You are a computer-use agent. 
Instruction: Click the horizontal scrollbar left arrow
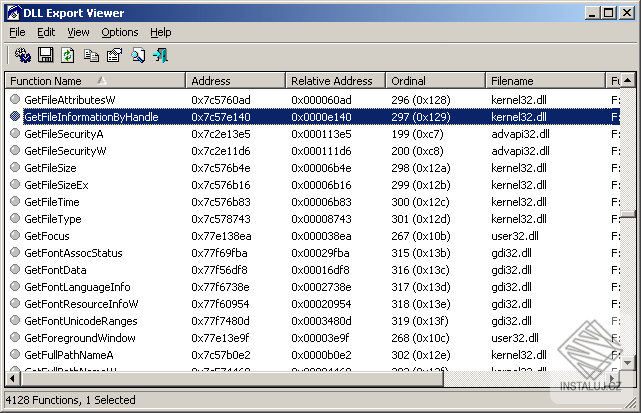(13, 379)
